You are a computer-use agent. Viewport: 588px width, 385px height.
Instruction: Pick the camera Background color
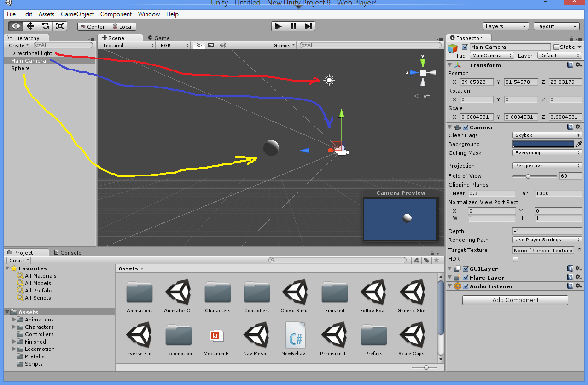tap(543, 144)
